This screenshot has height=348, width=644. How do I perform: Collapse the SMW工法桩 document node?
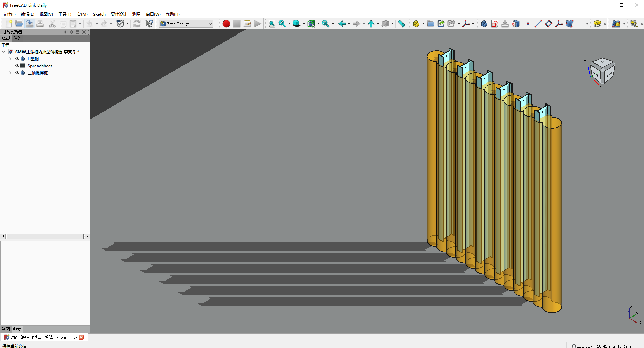[x=4, y=52]
